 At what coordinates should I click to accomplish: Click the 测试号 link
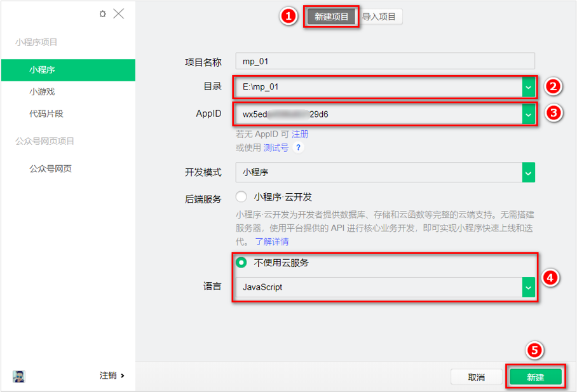click(x=276, y=147)
